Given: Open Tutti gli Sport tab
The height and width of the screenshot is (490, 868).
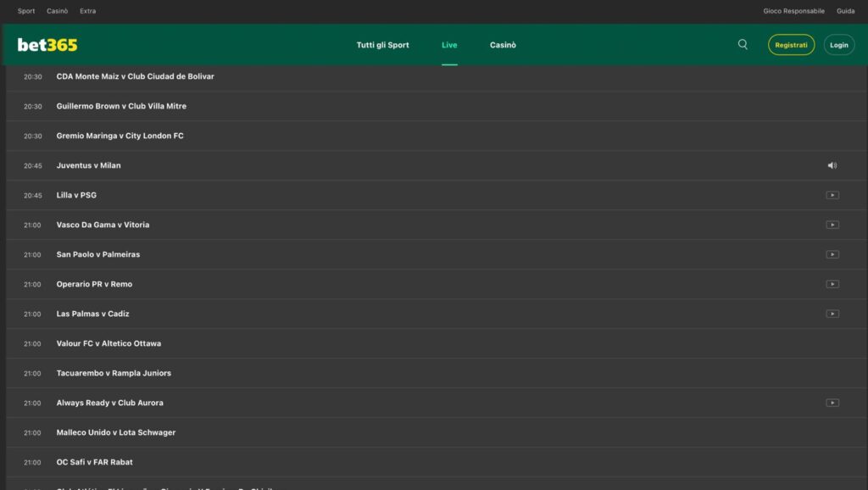Looking at the screenshot, I should click(x=382, y=45).
